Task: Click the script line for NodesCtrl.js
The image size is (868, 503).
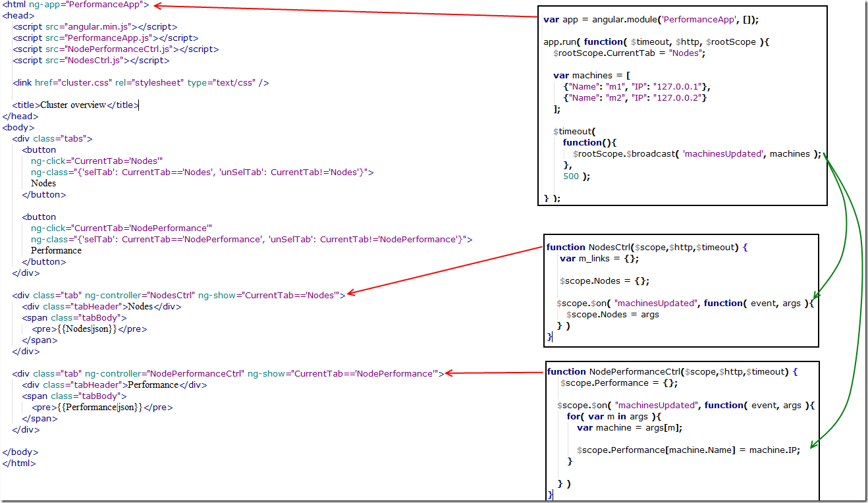Action: pyautogui.click(x=91, y=60)
